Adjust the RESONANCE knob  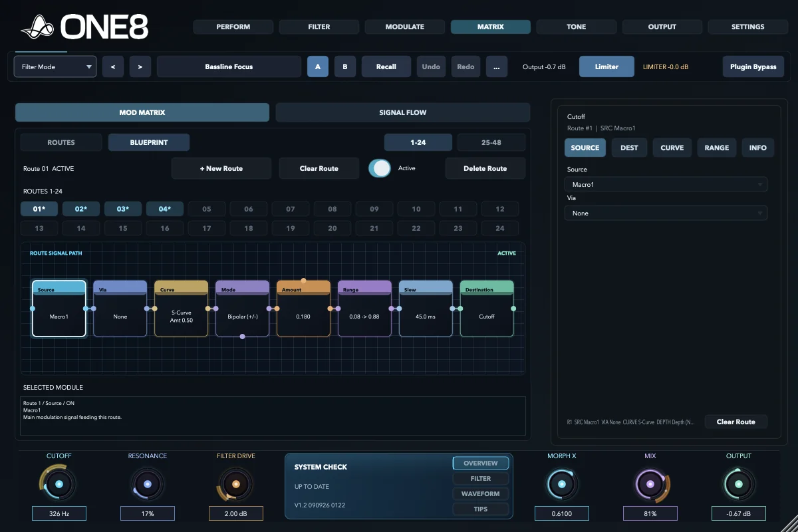coord(148,484)
